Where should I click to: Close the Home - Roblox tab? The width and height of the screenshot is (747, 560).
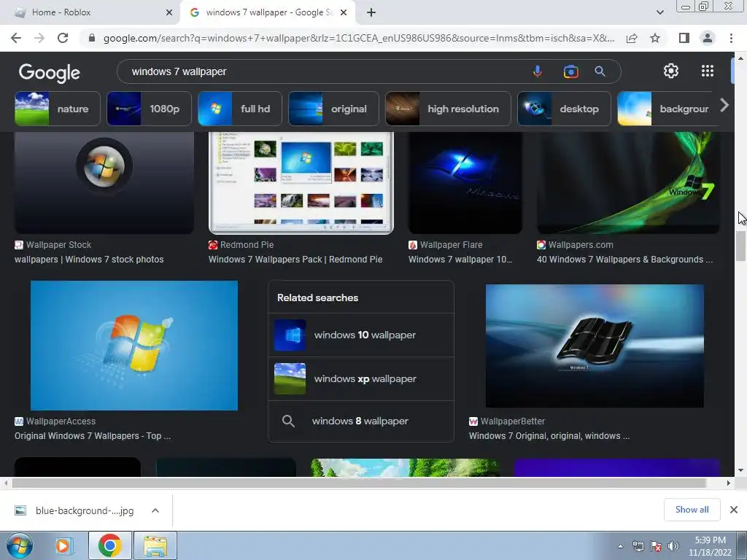[x=169, y=12]
